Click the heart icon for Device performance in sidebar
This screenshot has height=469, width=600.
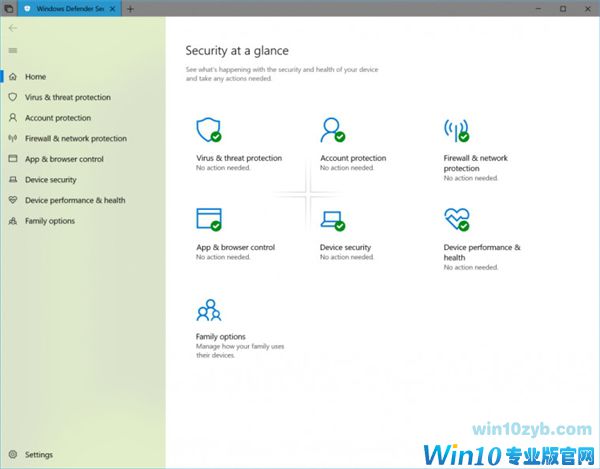coord(13,200)
